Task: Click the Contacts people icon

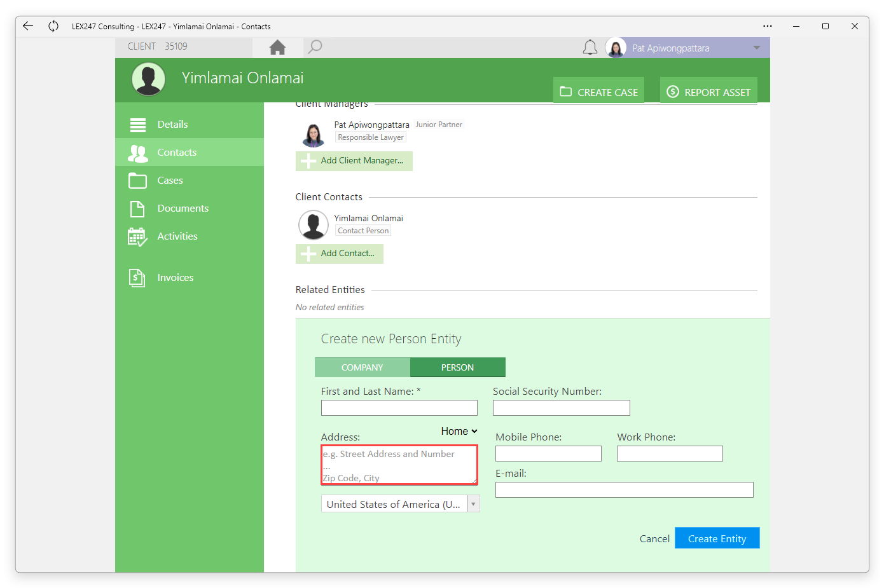Action: pyautogui.click(x=138, y=153)
